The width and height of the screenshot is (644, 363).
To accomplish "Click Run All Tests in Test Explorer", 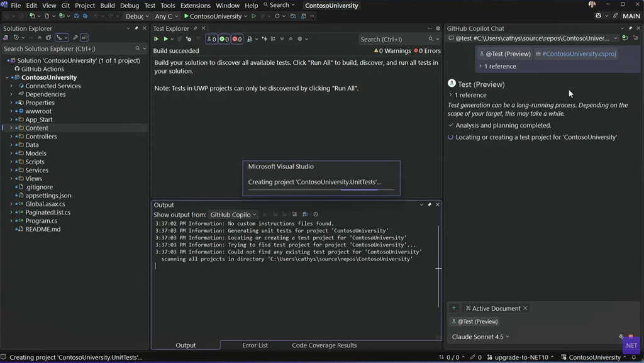I will (157, 39).
